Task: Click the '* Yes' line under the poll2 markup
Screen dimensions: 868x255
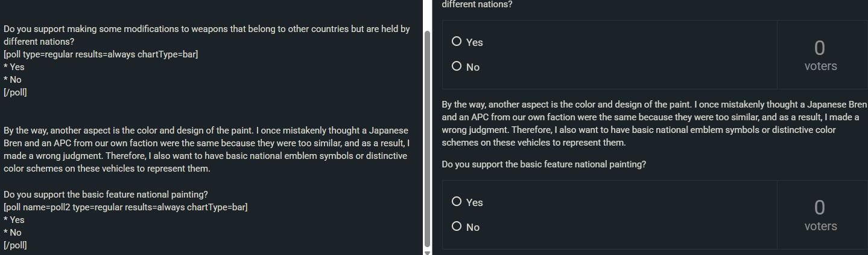Action: (x=14, y=220)
